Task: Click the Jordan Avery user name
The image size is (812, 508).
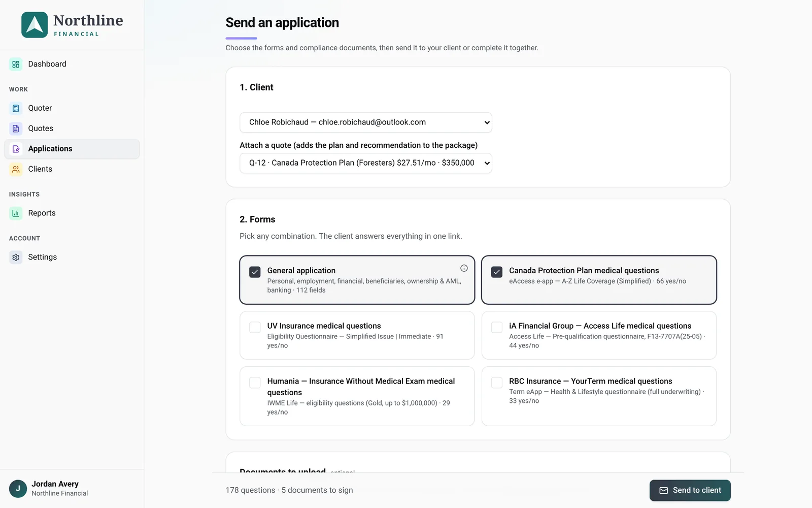Action: pos(55,484)
